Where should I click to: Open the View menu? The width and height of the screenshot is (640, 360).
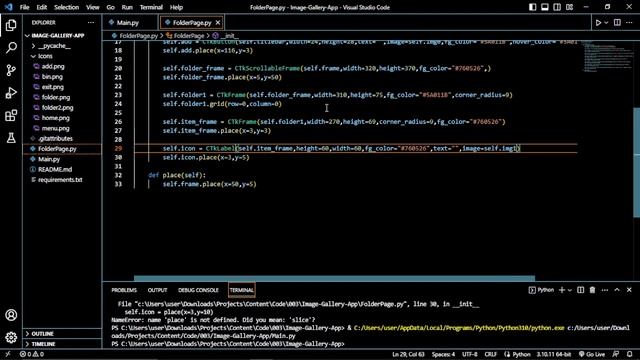93,7
